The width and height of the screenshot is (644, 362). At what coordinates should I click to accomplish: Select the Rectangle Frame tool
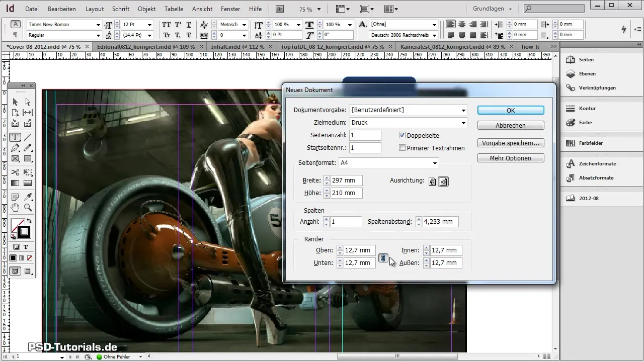pos(15,159)
